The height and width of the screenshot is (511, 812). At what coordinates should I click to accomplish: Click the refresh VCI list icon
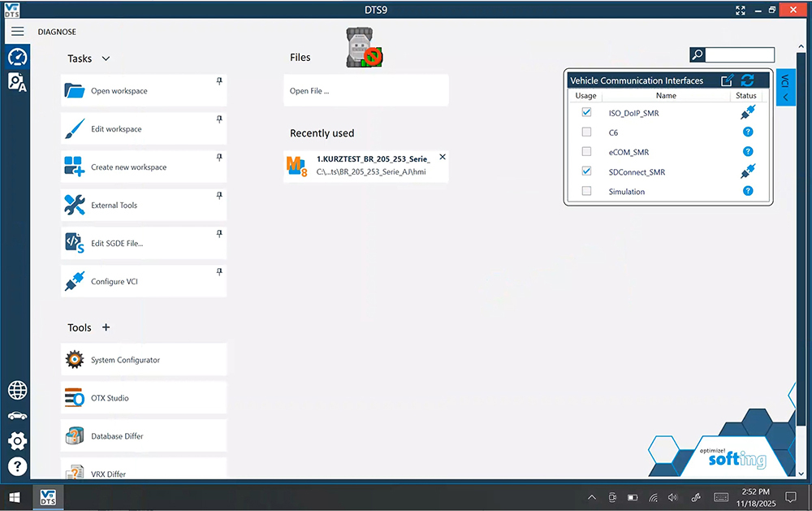[748, 80]
